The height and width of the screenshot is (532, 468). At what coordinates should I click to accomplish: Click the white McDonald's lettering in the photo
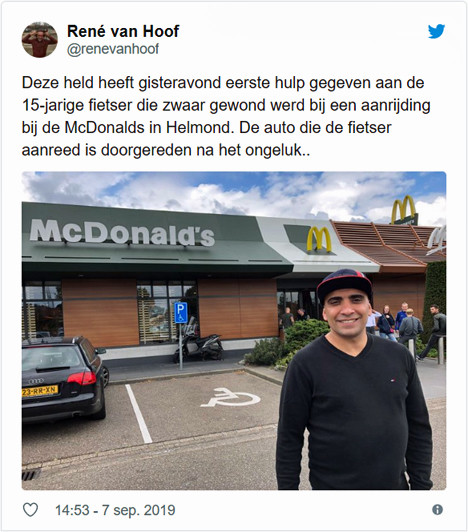122,233
